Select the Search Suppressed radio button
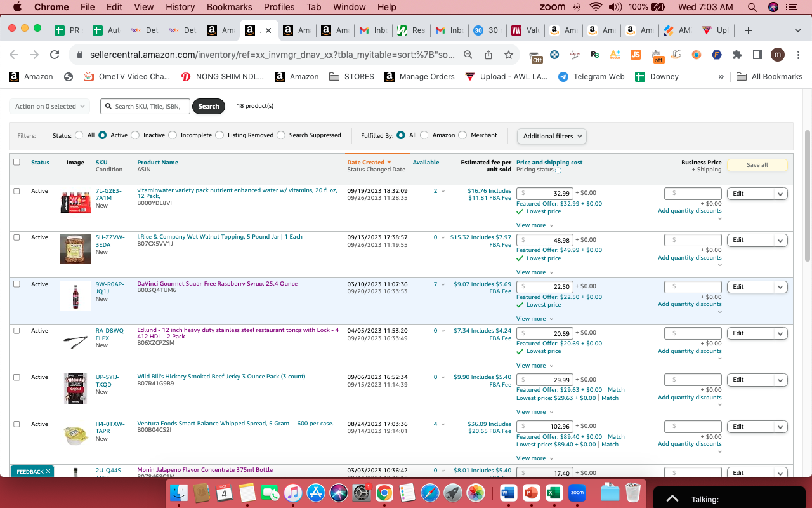This screenshot has width=812, height=508. (281, 135)
